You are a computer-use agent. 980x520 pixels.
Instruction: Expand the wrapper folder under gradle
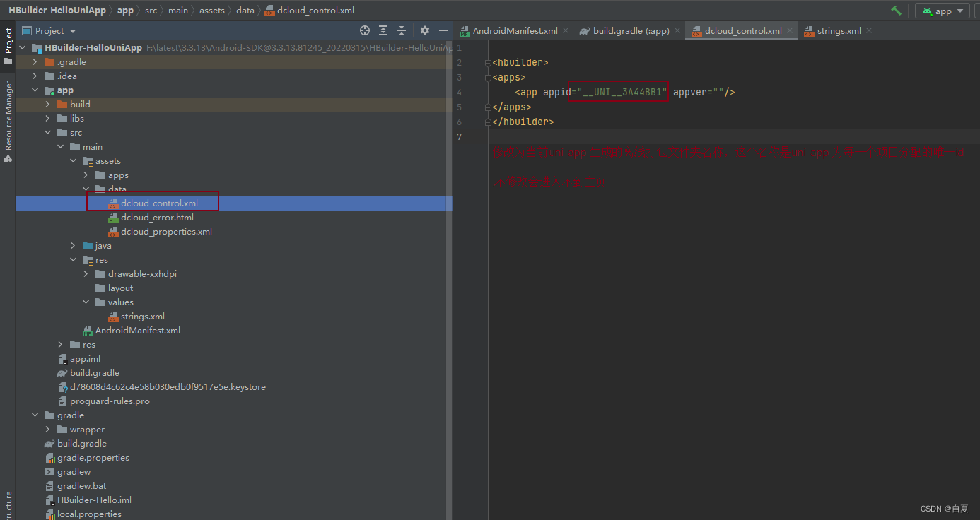point(48,430)
